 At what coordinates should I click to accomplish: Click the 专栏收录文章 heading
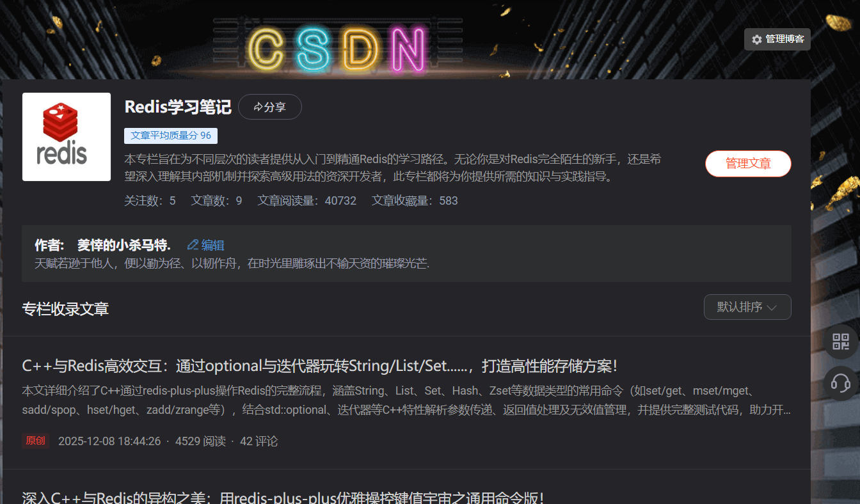(65, 309)
